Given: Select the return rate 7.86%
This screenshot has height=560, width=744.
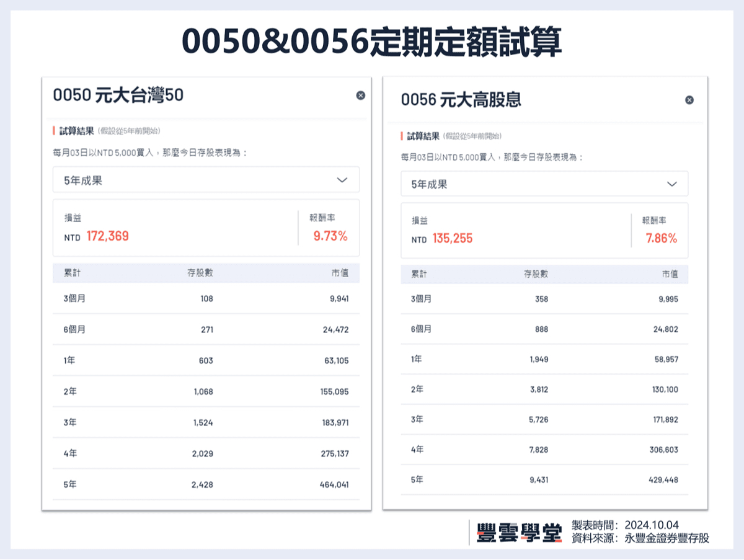Looking at the screenshot, I should pos(661,239).
